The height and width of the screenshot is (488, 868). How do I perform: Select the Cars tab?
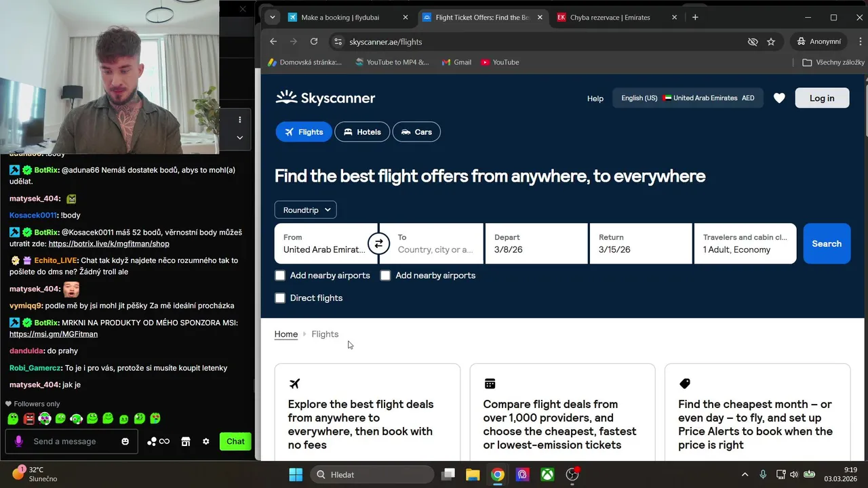pyautogui.click(x=416, y=132)
